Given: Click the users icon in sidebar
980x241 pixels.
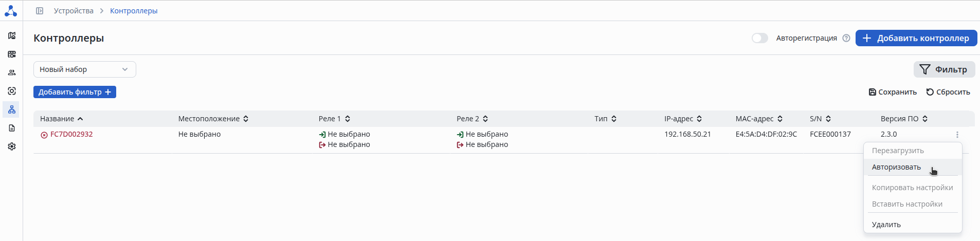Looking at the screenshot, I should pyautogui.click(x=12, y=72).
